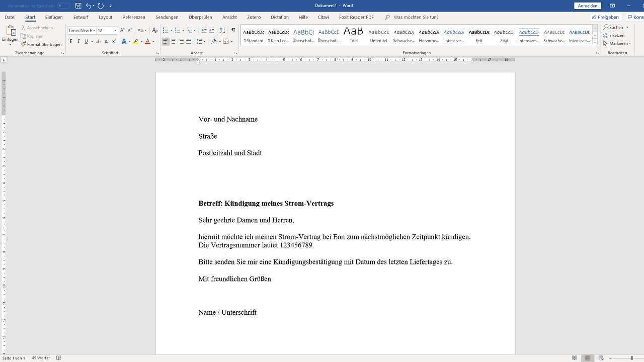Click the bulleted list icon

point(166,30)
